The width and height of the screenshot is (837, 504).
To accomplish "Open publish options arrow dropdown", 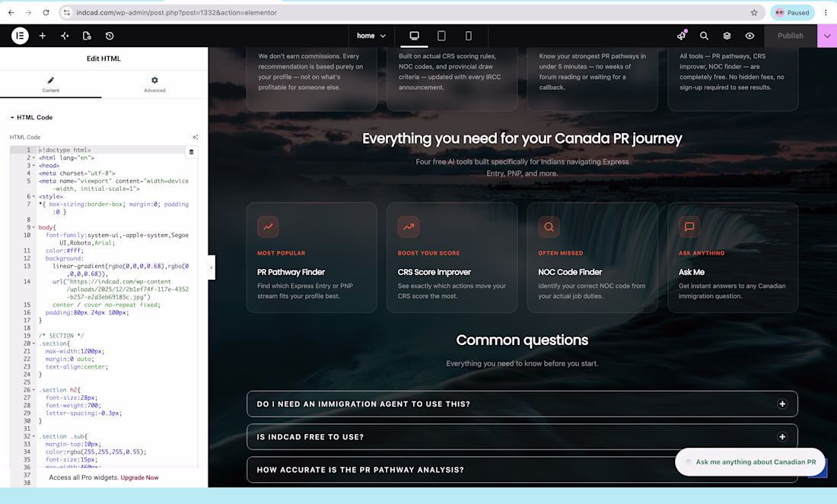I will point(827,36).
